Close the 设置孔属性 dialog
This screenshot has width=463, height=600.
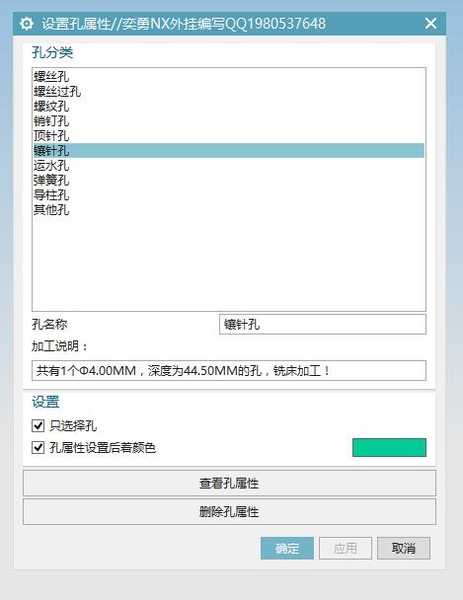tap(430, 24)
